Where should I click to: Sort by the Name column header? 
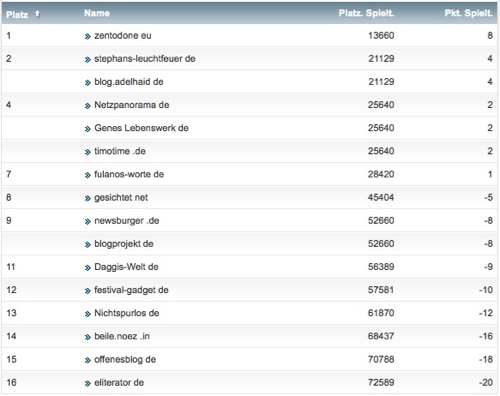(97, 13)
